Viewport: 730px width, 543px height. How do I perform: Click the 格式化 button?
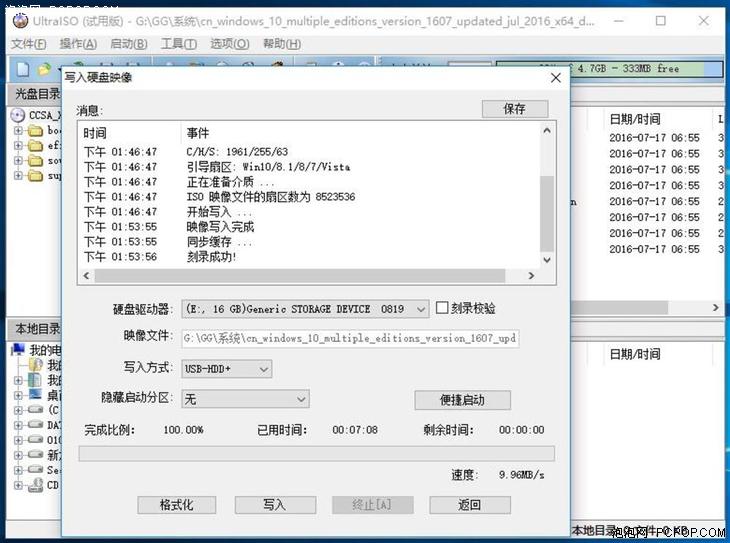click(176, 505)
